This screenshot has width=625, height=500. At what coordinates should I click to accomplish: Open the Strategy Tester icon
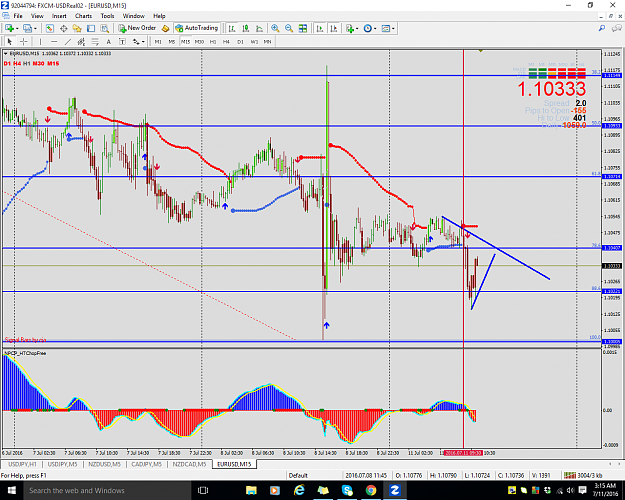[104, 28]
